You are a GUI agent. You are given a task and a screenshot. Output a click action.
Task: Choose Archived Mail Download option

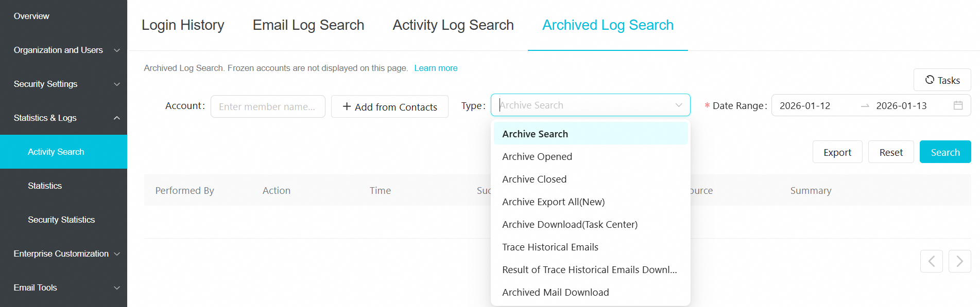[591, 292]
